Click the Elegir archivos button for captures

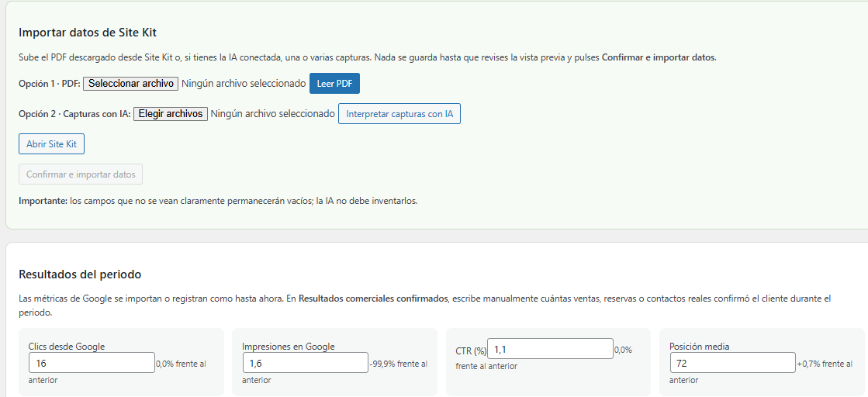click(171, 113)
